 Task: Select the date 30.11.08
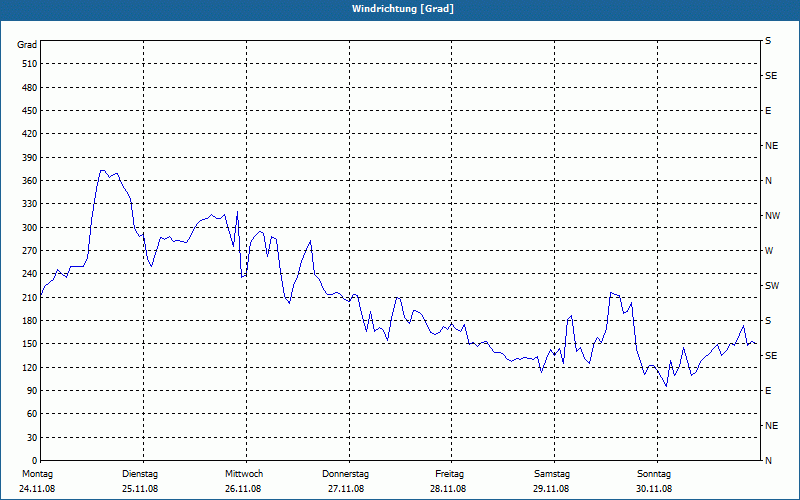[654, 489]
